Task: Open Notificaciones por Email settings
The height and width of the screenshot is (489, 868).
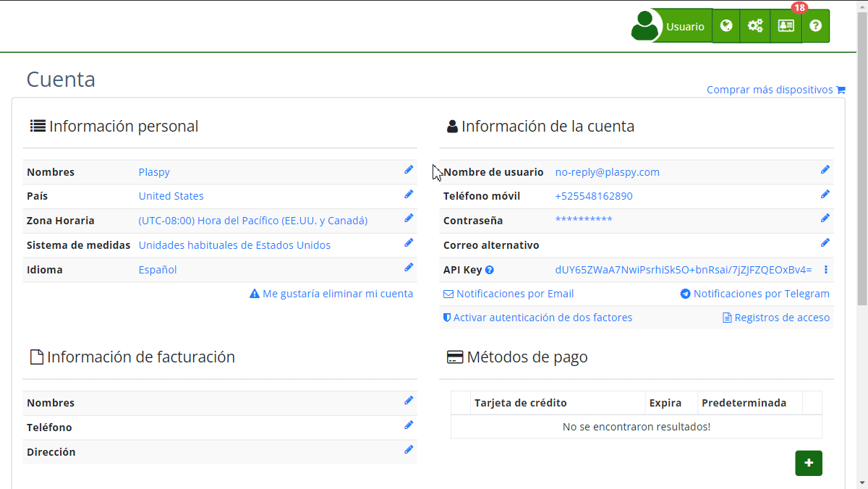Action: [x=509, y=294]
